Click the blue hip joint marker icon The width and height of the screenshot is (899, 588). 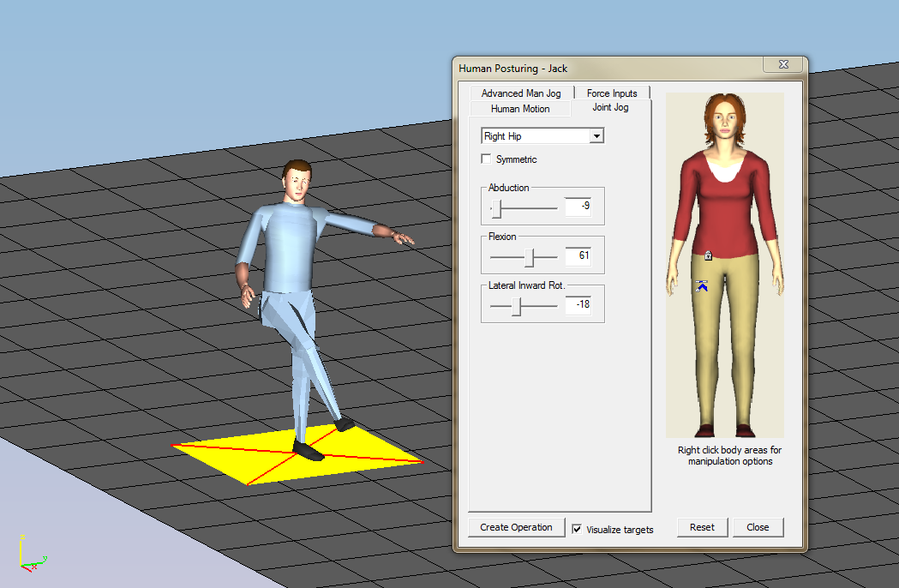702,285
